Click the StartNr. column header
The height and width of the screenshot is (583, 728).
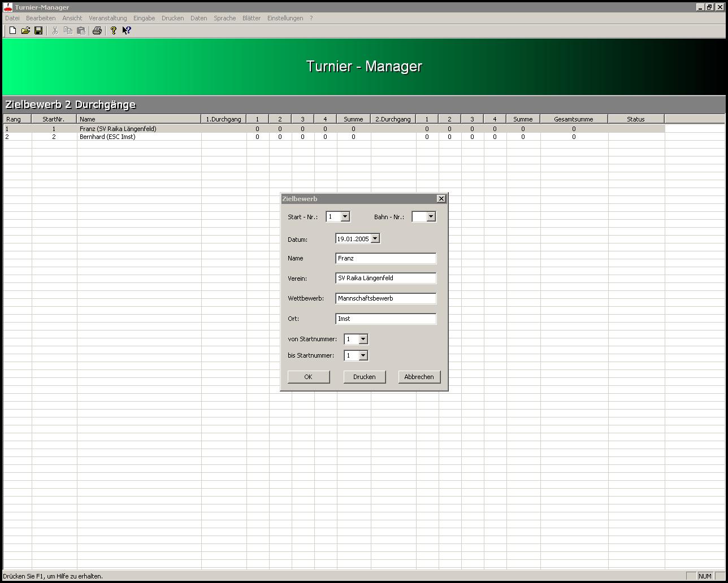[x=54, y=119]
